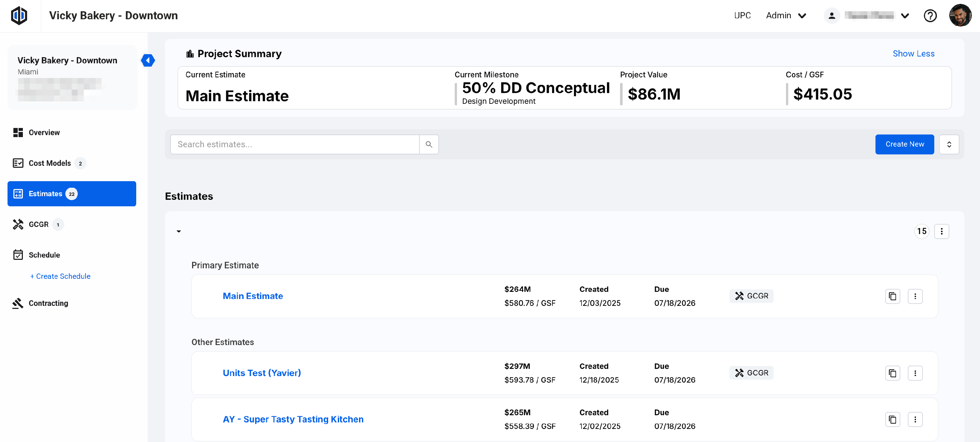Click the app logo in top-left corner
Image resolution: width=980 pixels, height=442 pixels.
click(19, 16)
